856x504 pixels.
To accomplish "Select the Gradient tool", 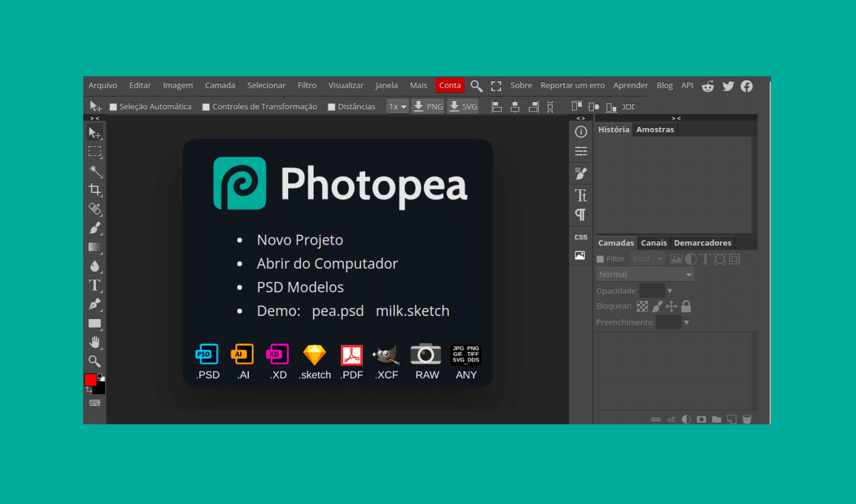I will click(x=95, y=247).
